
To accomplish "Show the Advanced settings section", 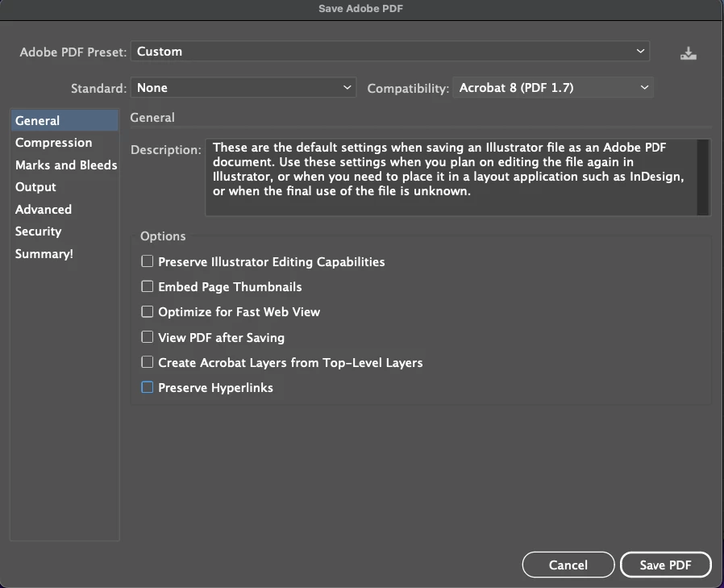I will click(x=64, y=209).
